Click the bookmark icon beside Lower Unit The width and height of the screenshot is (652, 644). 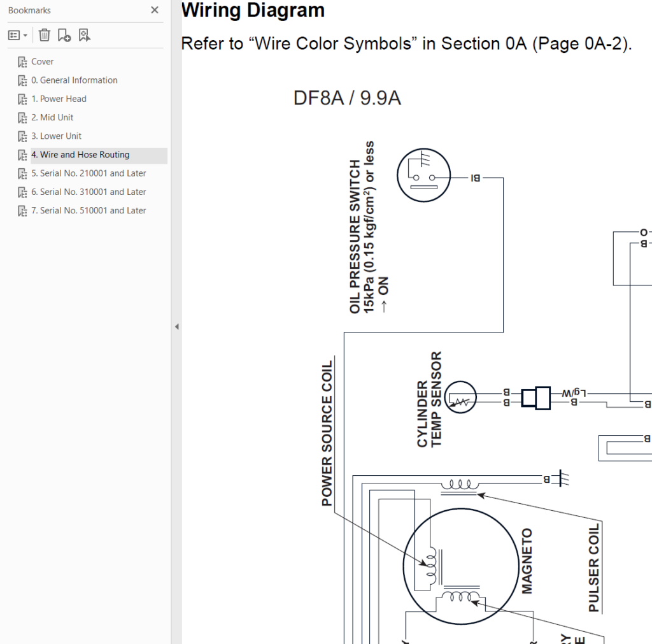click(x=22, y=136)
